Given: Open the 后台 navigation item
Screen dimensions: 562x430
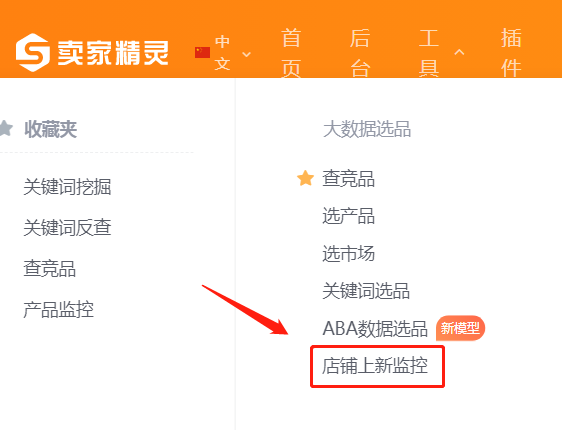Looking at the screenshot, I should 359,53.
